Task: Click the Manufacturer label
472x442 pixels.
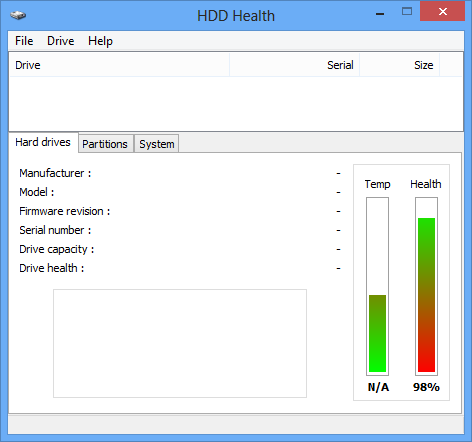Action: coord(55,173)
